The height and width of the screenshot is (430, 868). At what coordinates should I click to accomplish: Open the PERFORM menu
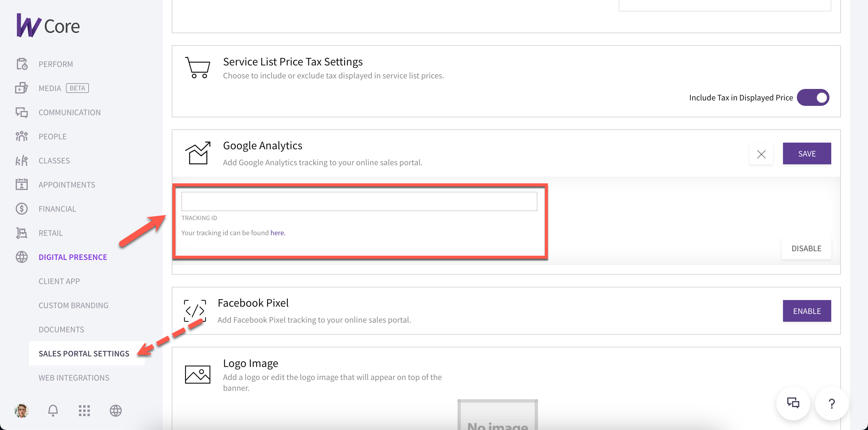click(x=55, y=64)
